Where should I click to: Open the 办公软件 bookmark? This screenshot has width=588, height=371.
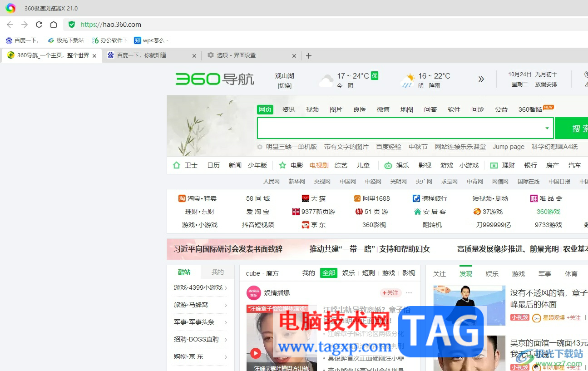(109, 40)
